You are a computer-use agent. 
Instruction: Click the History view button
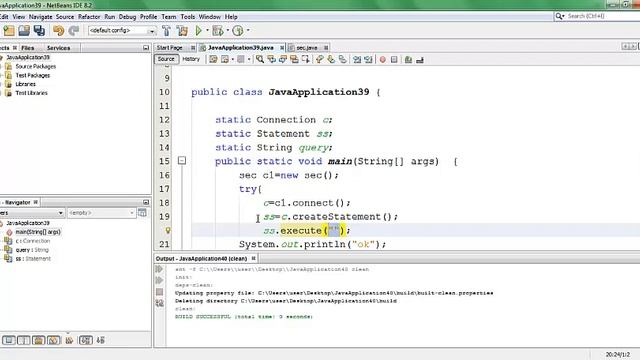pos(191,59)
